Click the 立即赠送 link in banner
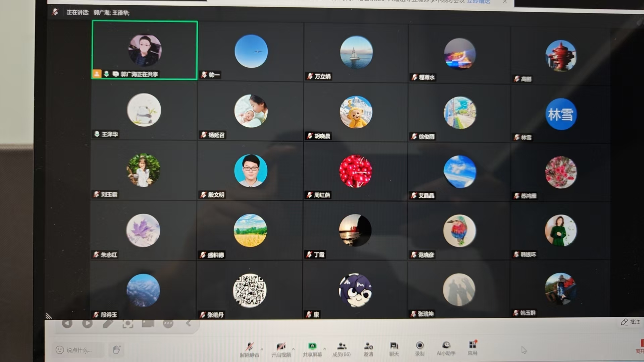The width and height of the screenshot is (644, 362). (479, 2)
